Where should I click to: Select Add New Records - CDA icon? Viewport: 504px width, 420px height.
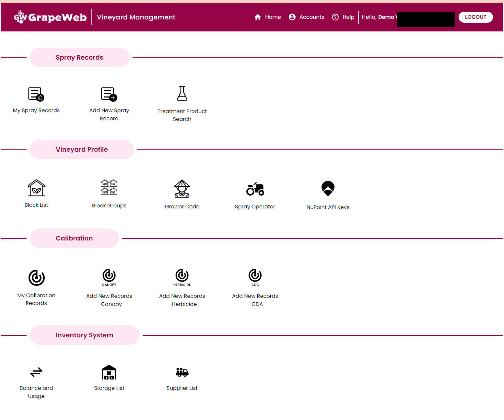pos(255,277)
